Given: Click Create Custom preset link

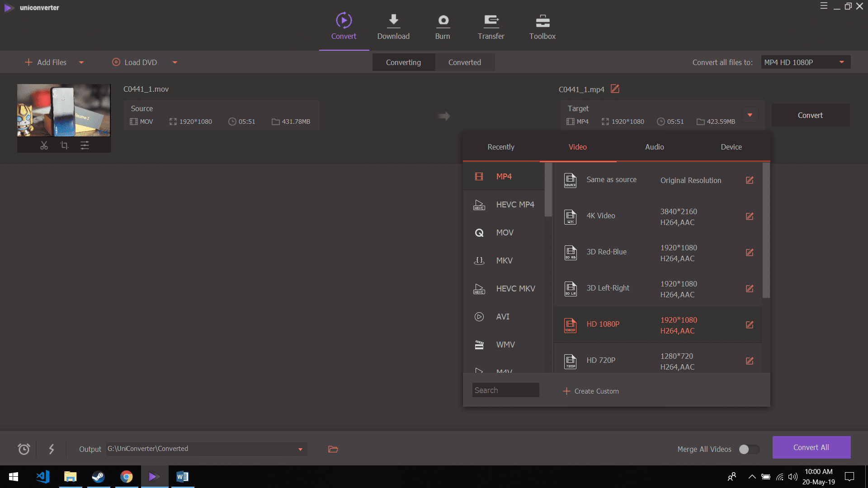Looking at the screenshot, I should pos(591,391).
